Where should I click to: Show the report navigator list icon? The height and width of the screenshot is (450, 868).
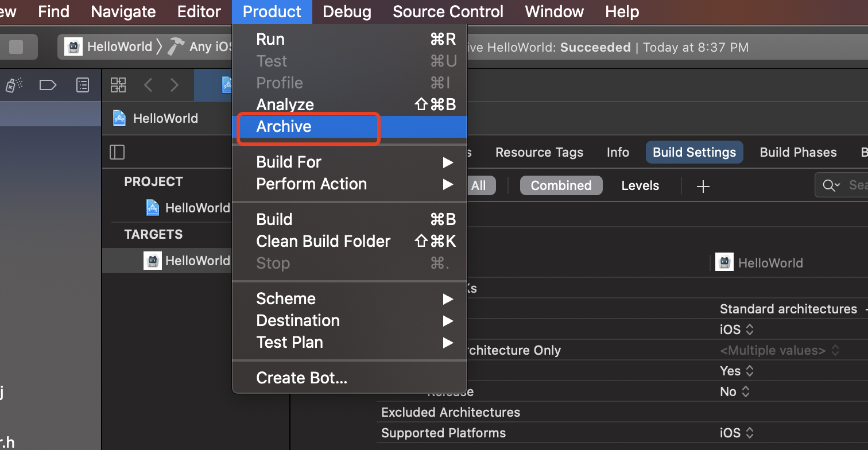coord(83,86)
